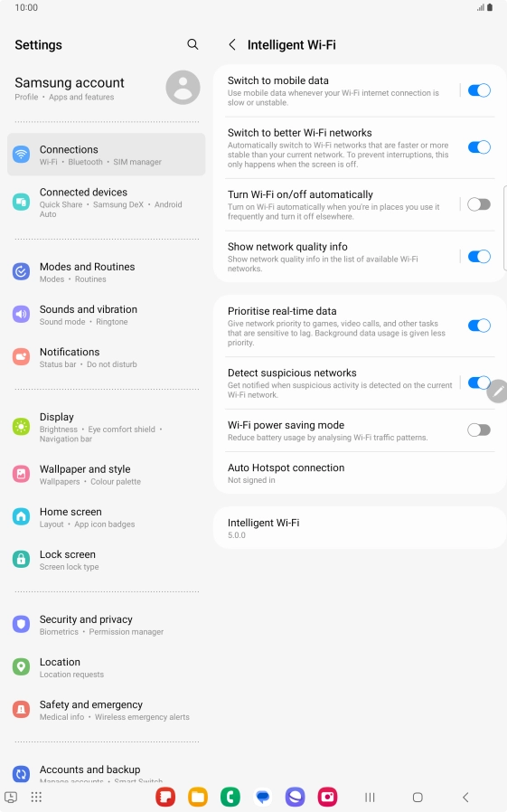Open the apps grid in taskbar
The image size is (507, 812).
pyautogui.click(x=36, y=797)
